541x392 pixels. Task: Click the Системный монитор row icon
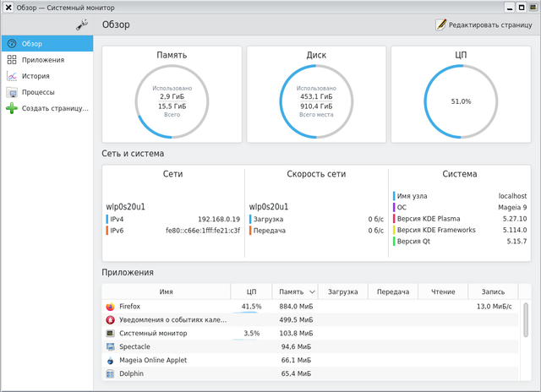coord(110,334)
